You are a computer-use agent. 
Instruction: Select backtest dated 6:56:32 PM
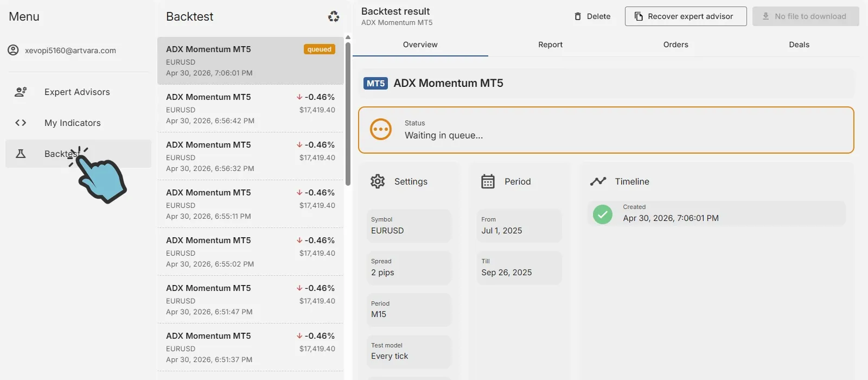tap(251, 156)
